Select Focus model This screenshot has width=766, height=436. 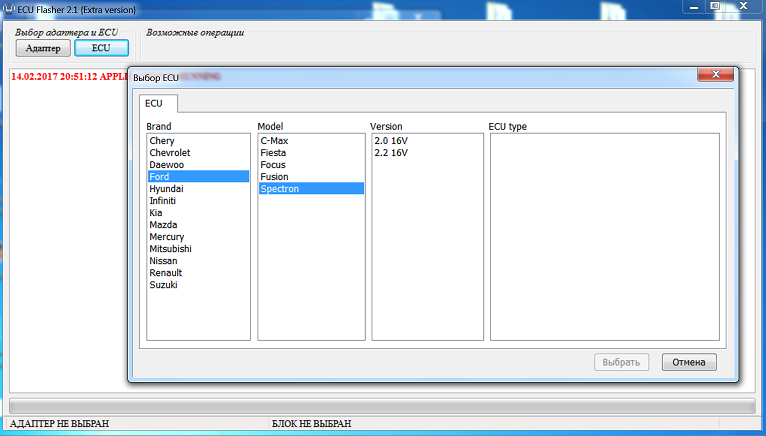click(x=311, y=165)
